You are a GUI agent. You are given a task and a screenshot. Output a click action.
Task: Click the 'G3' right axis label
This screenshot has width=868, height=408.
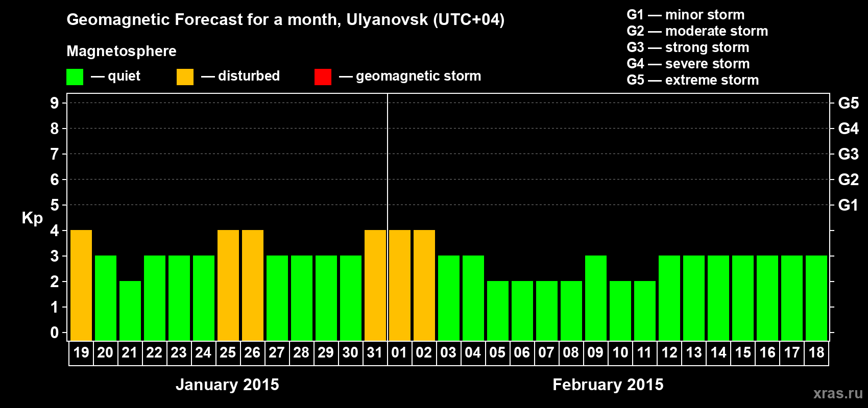pos(849,154)
